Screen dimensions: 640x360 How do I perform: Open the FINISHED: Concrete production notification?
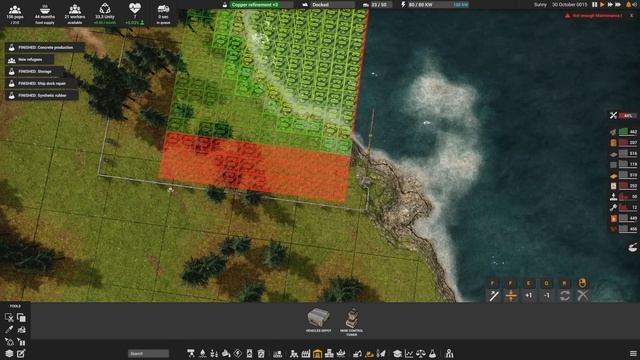45,47
